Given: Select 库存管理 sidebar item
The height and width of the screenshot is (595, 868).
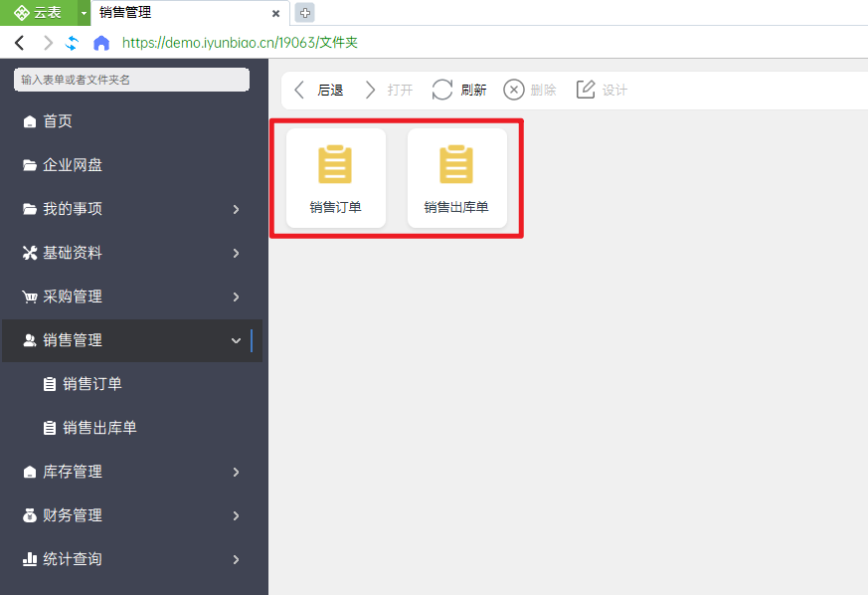Looking at the screenshot, I should pyautogui.click(x=132, y=472).
